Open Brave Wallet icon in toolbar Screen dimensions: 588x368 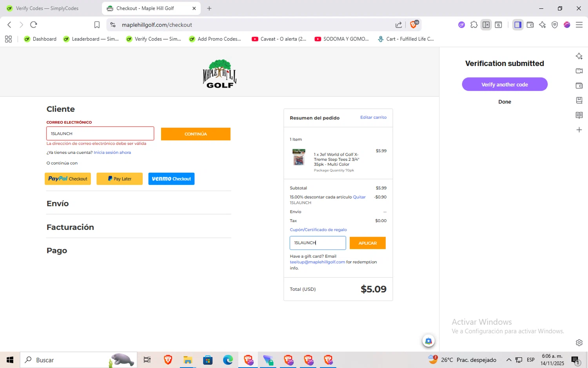[x=530, y=25]
